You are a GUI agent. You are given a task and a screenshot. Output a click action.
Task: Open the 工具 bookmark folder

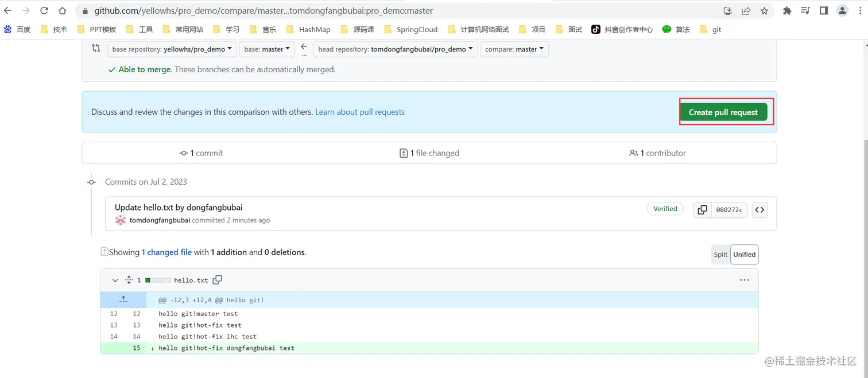139,29
